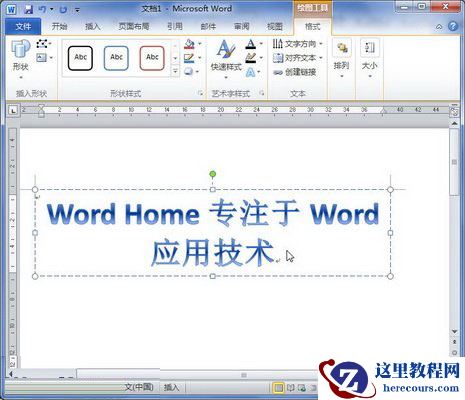Click the vertical scrollbar down arrow
The width and height of the screenshot is (465, 400).
tap(454, 331)
